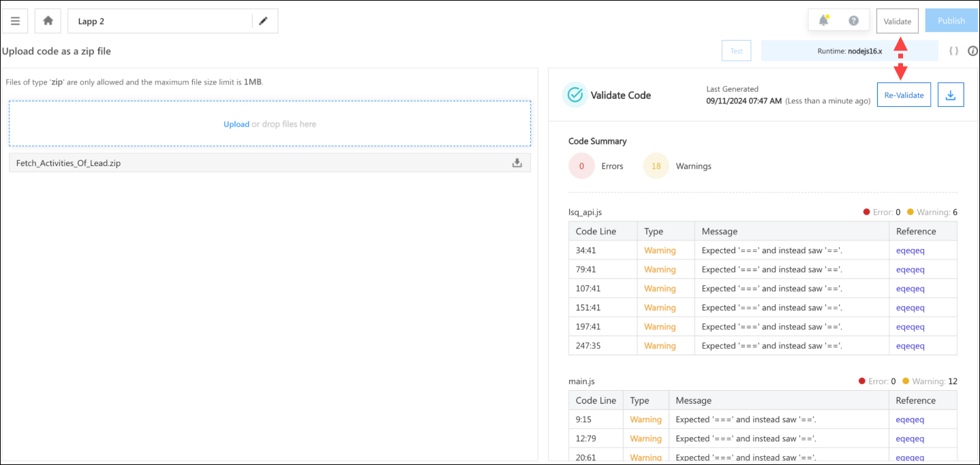Click the 0 Errors count badge
The width and height of the screenshot is (980, 465).
tap(581, 166)
